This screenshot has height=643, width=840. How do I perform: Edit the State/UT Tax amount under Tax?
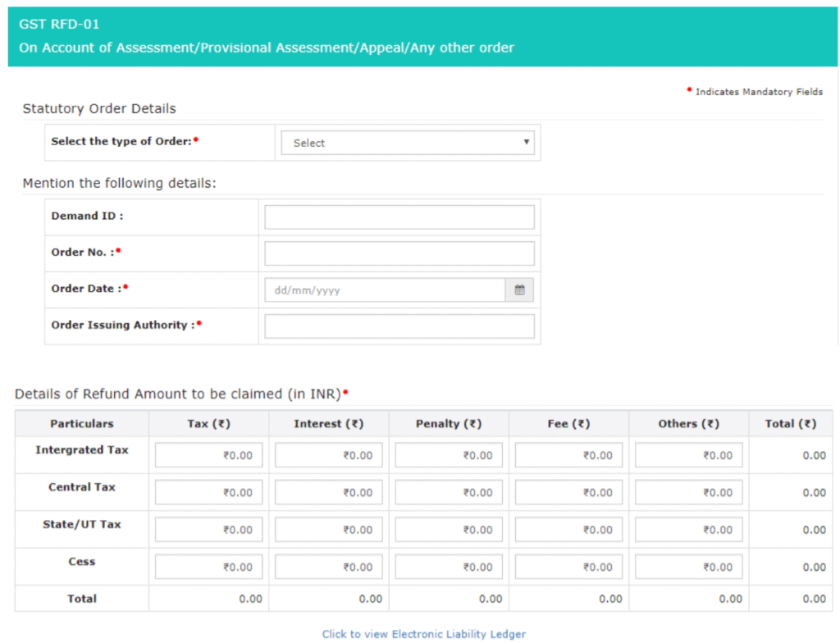208,530
